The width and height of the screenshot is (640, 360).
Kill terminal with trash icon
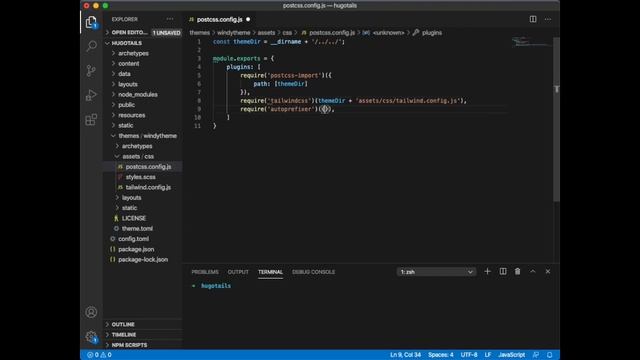click(518, 271)
